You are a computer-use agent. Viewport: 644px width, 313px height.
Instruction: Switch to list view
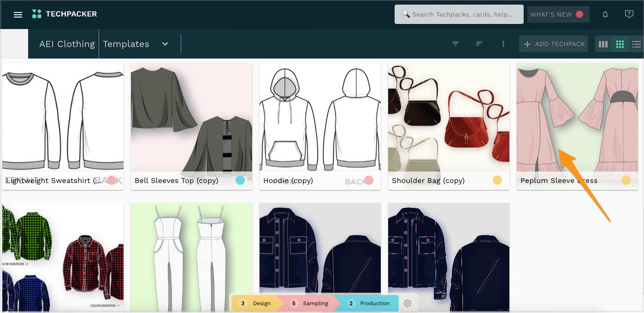[637, 44]
